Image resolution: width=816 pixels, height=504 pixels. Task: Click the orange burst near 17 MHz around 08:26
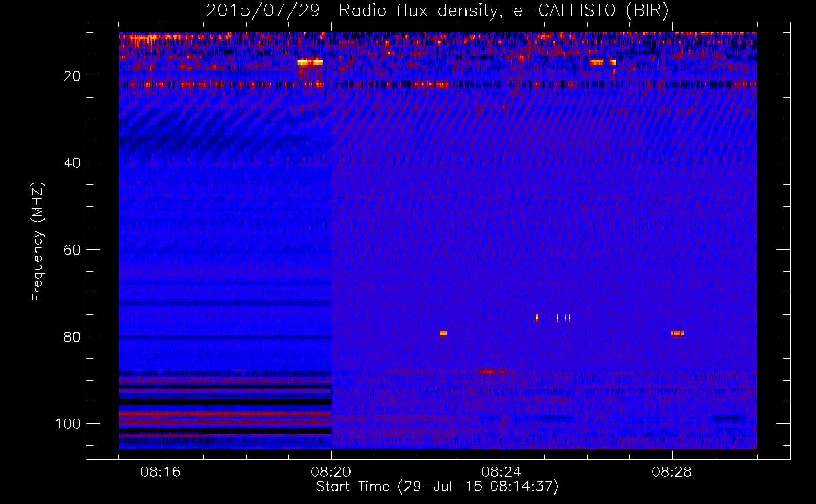(597, 62)
